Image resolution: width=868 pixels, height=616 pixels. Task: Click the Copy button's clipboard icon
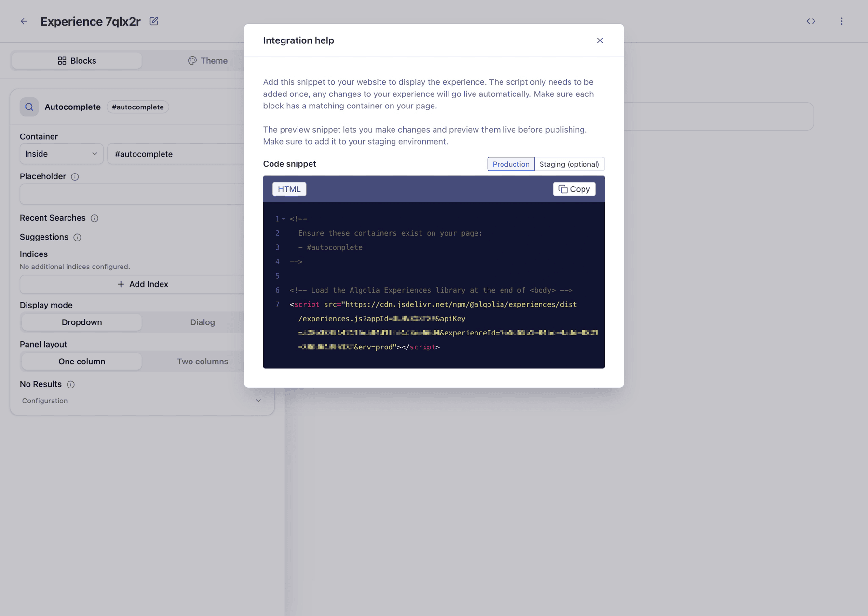tap(563, 189)
